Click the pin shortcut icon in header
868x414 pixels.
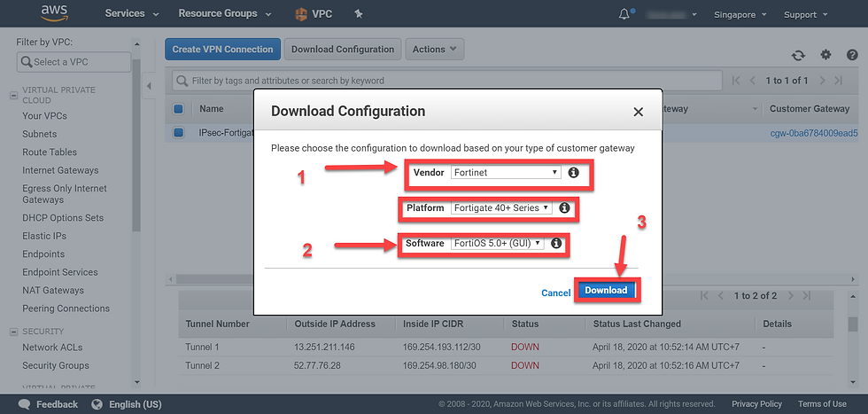[358, 14]
